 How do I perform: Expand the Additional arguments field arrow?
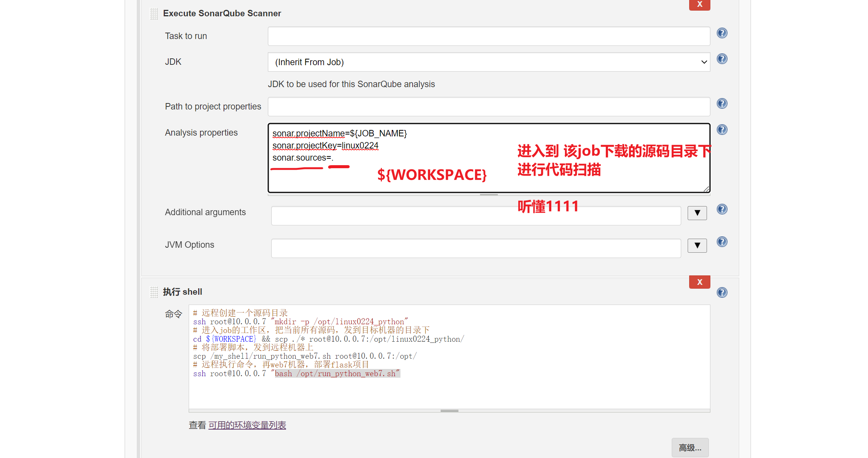(697, 213)
